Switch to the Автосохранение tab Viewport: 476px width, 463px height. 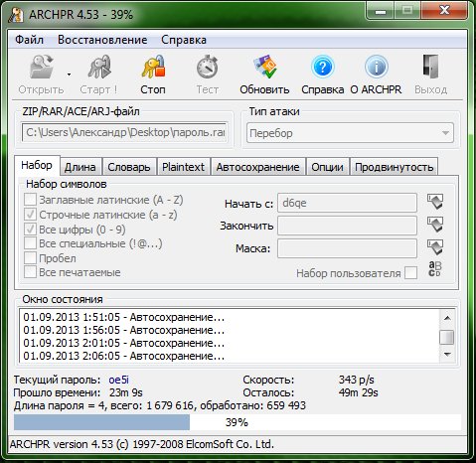[x=258, y=167]
